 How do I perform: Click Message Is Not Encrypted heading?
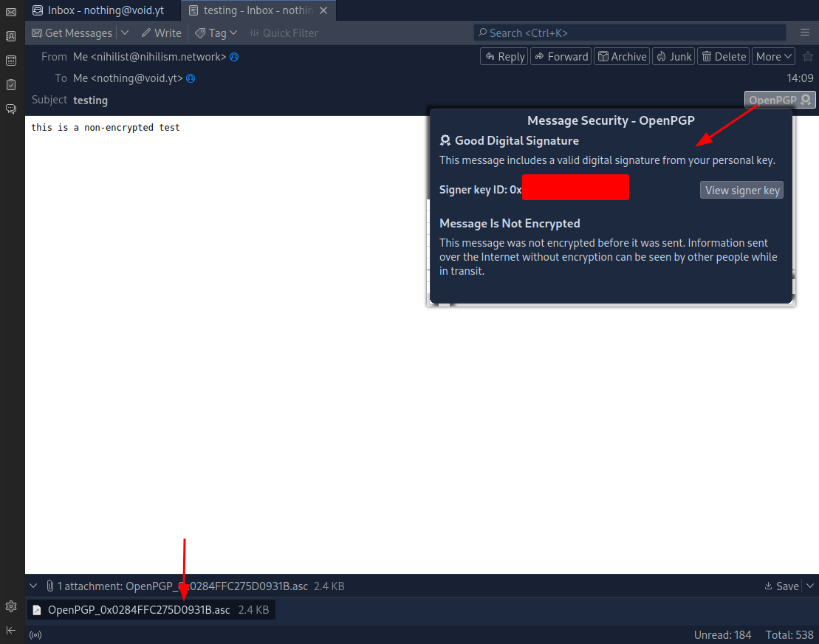[510, 224]
